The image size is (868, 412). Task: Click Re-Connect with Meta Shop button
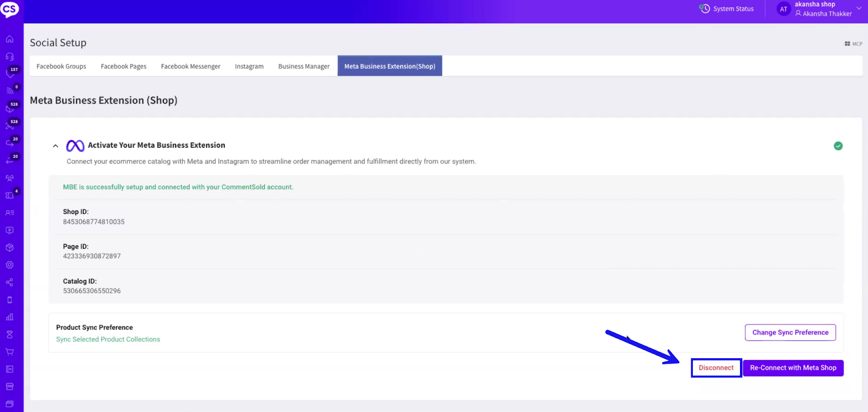coord(793,368)
